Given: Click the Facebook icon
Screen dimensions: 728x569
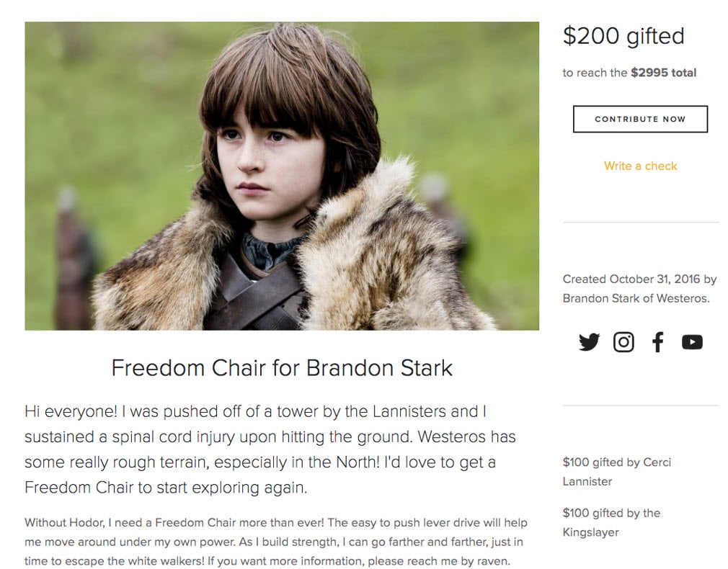Looking at the screenshot, I should [x=657, y=342].
